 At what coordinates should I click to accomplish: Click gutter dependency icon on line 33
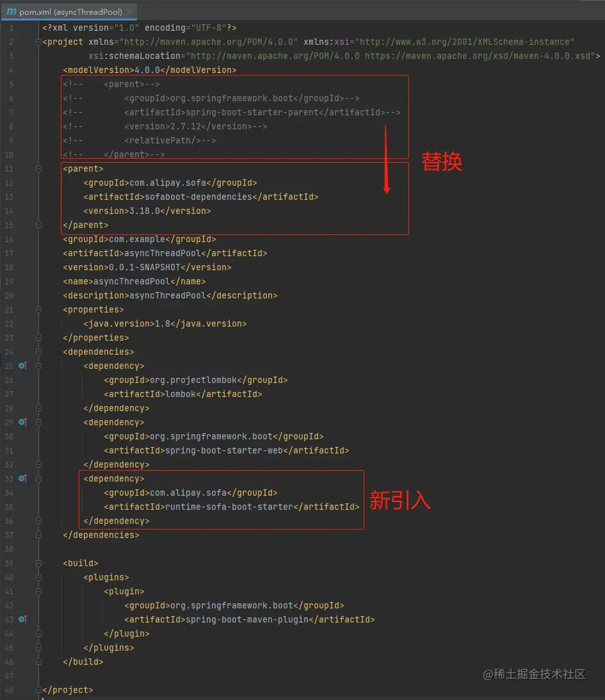[23, 478]
